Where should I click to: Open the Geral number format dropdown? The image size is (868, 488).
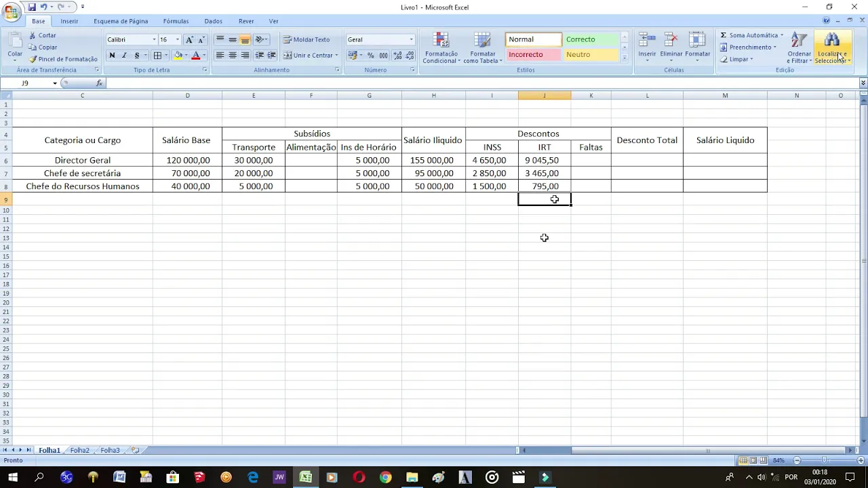point(411,40)
